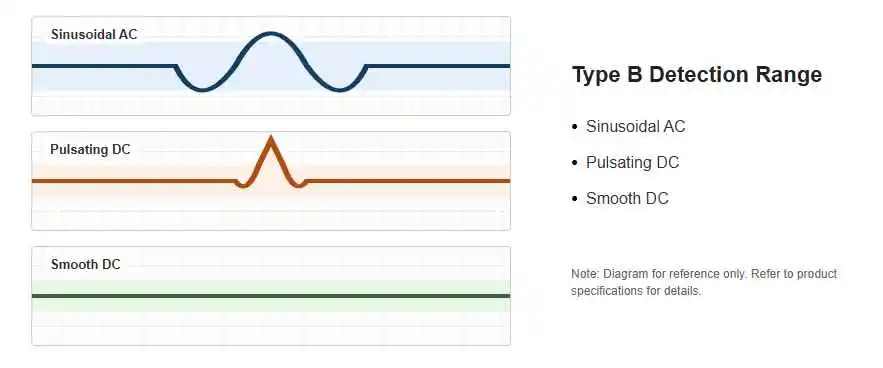Click the note about product specifications

[704, 282]
